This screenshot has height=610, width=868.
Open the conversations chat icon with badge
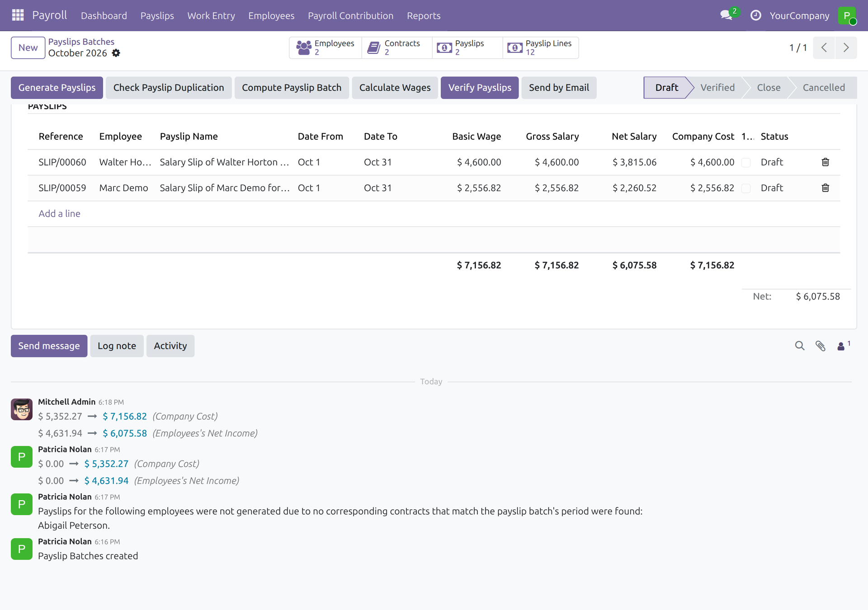coord(726,15)
